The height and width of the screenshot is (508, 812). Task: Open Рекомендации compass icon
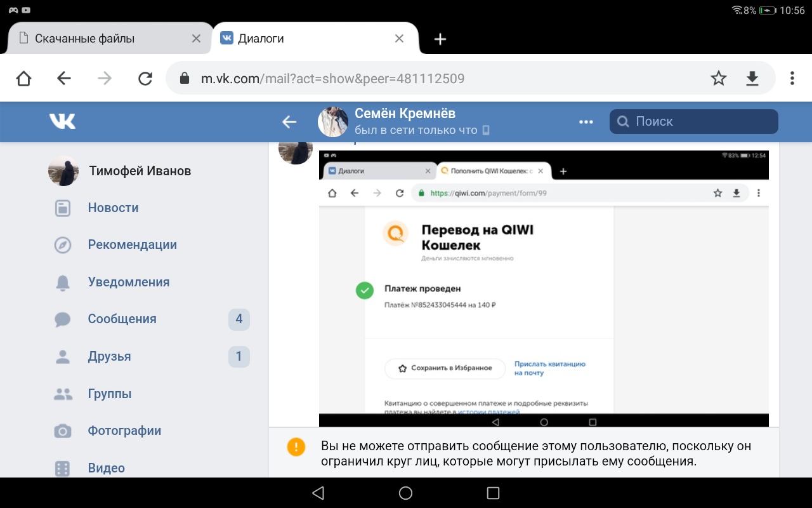click(x=63, y=245)
